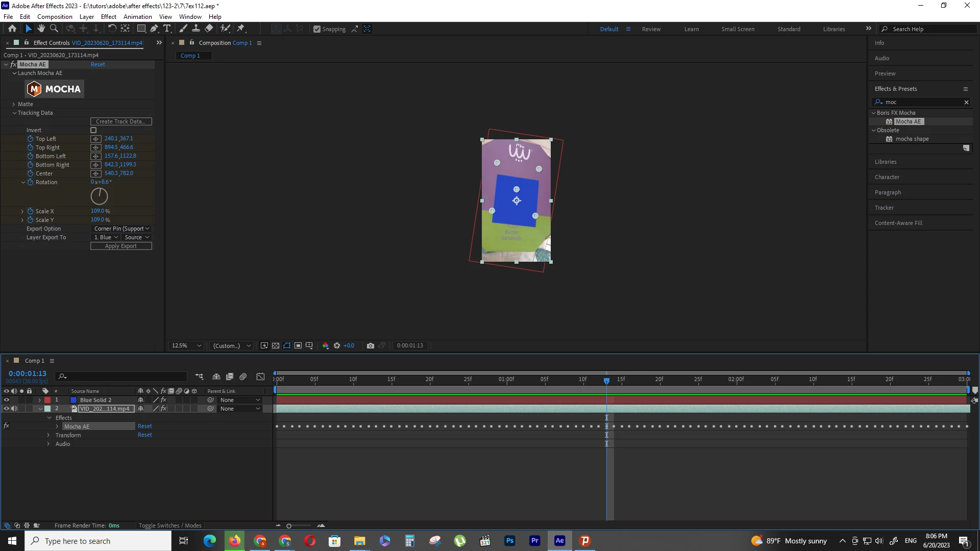Enable the Invert checkbox
Viewport: 980px width, 551px height.
point(93,130)
